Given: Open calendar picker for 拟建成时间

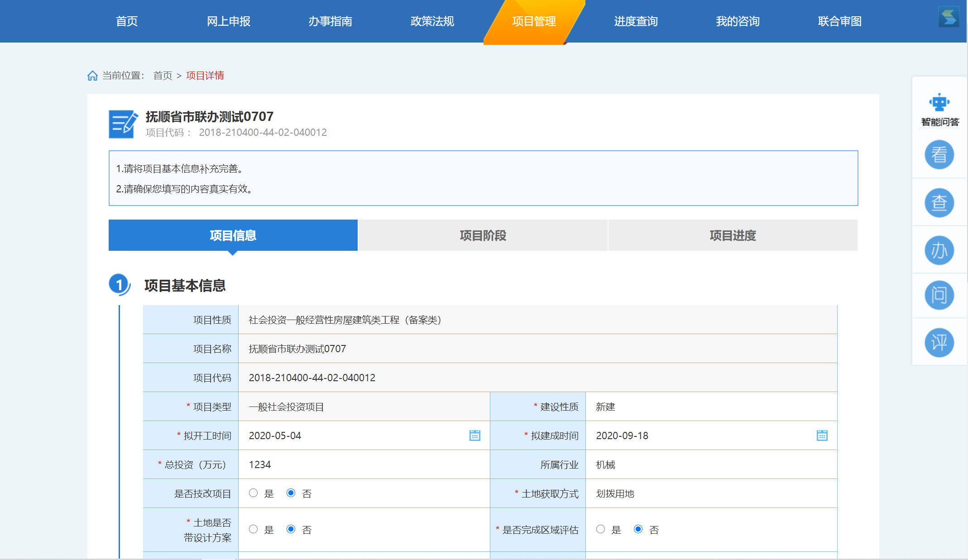Looking at the screenshot, I should click(x=822, y=436).
